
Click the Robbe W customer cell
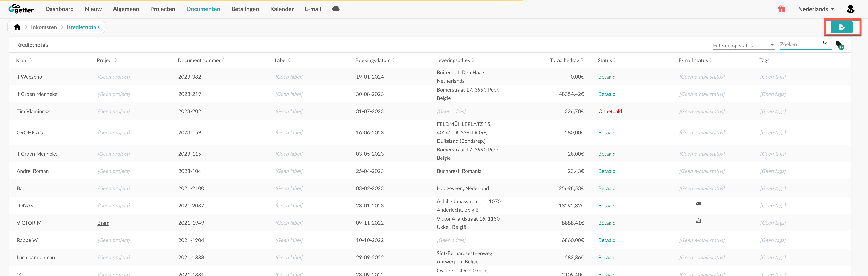click(x=27, y=240)
